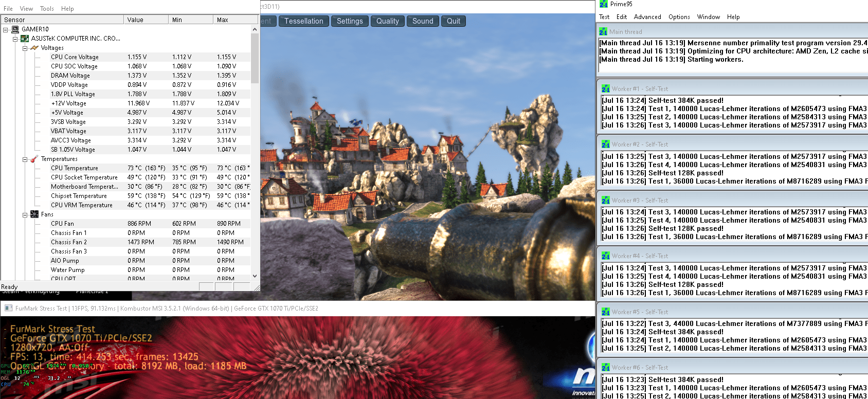Image resolution: width=868 pixels, height=399 pixels.
Task: Click the ASUSTeK motherboard icon in the tree
Action: pos(25,39)
